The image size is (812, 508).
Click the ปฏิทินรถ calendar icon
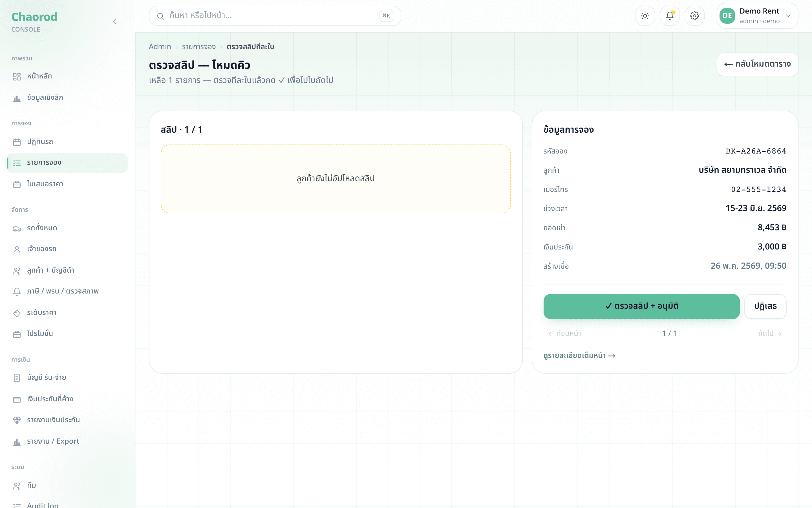17,142
